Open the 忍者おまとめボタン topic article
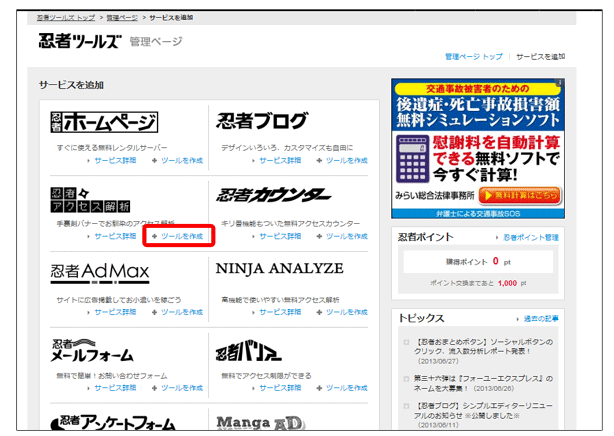Screen dimensions: 614x436 (483, 351)
